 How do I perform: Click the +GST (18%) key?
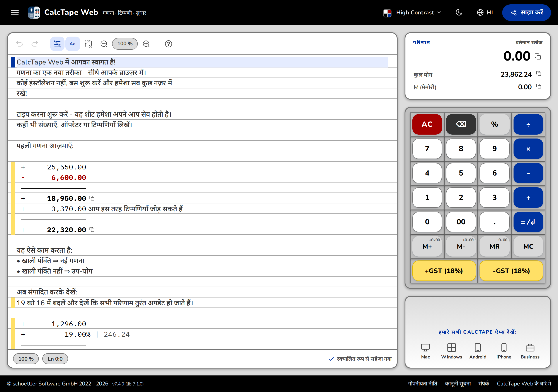(x=444, y=271)
